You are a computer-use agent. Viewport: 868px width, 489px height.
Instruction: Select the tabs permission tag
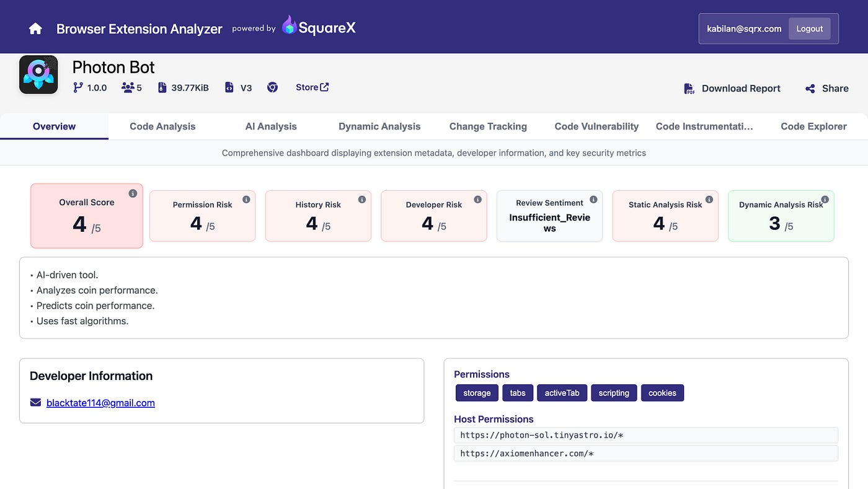(x=518, y=393)
